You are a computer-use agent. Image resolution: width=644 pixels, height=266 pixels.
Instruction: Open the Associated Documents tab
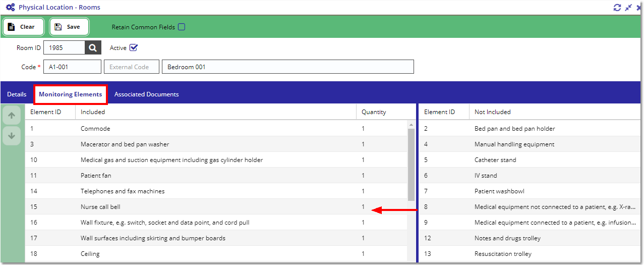[x=146, y=94]
